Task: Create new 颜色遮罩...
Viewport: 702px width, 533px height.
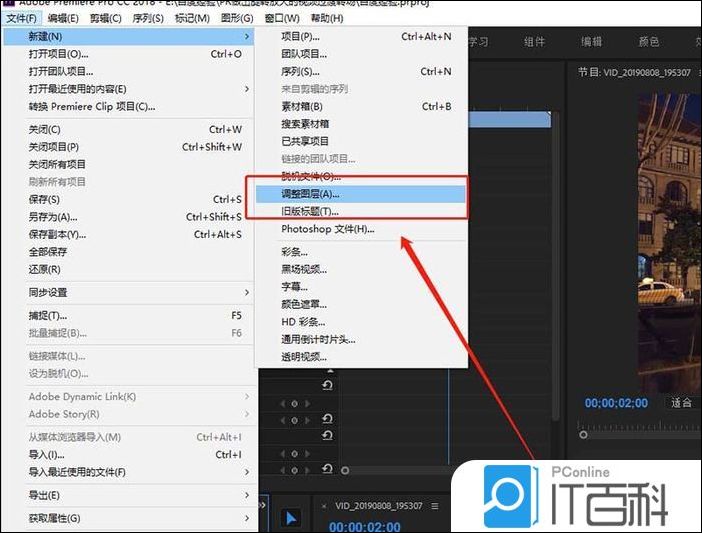Action: [x=361, y=304]
